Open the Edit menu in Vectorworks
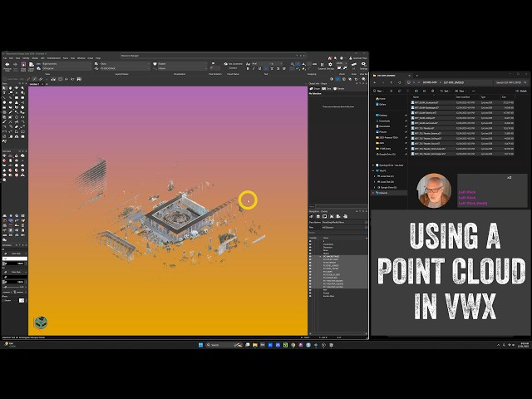 (11, 58)
